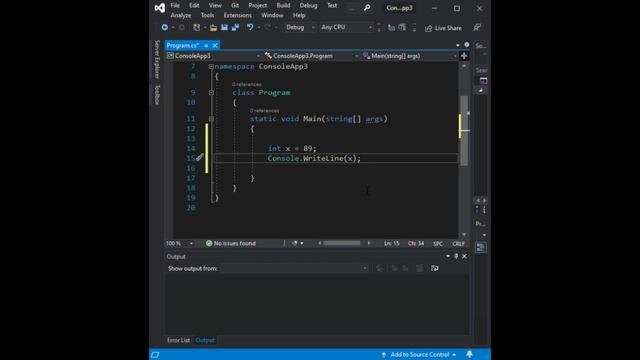
Task: Click the Undo arrow icon
Action: (250, 27)
